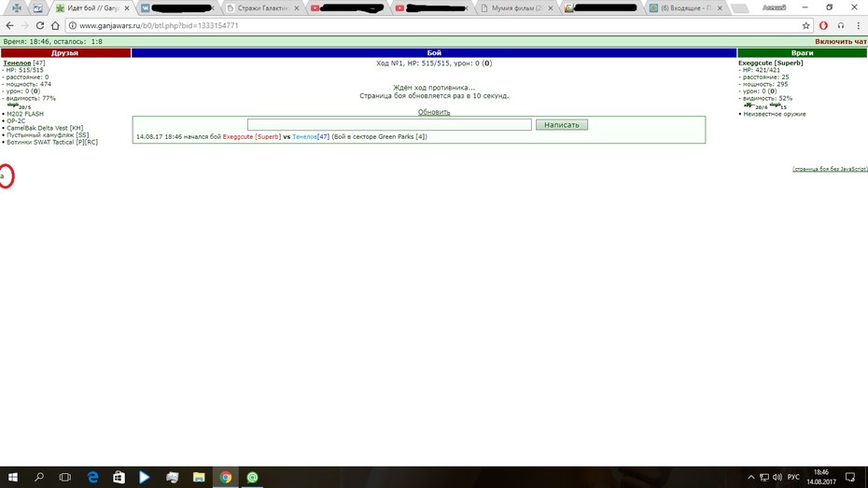
Task: Click friend weapon icon labeled 20/5
Action: [x=13, y=105]
